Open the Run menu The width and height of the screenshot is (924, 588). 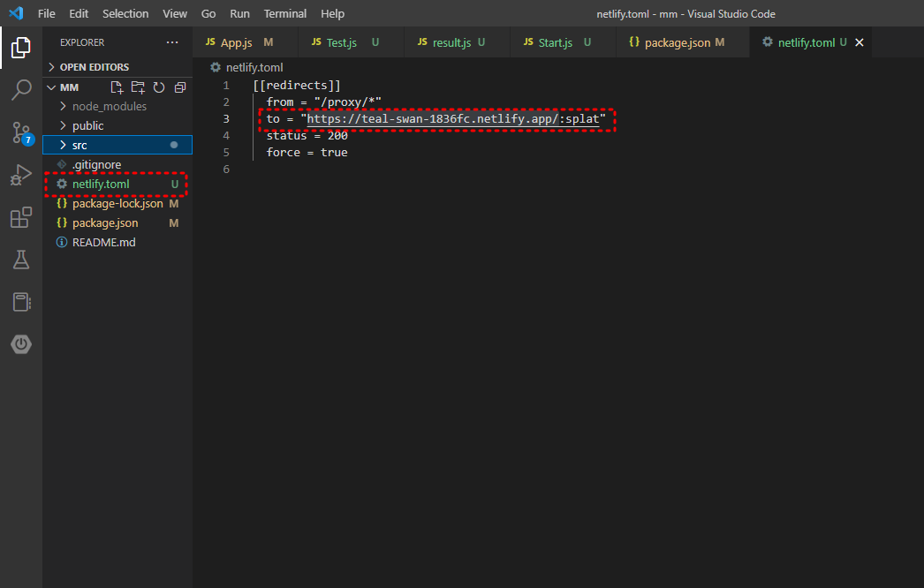240,13
